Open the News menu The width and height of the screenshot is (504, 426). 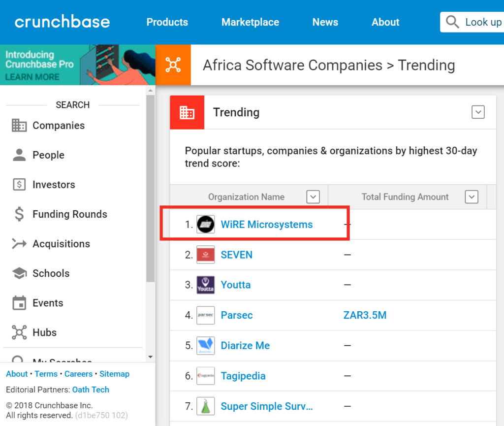pyautogui.click(x=325, y=22)
